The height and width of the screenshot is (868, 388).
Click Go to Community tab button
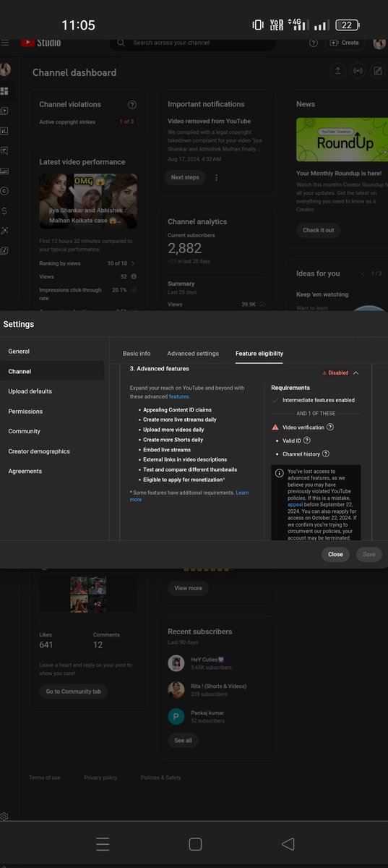pos(74,692)
